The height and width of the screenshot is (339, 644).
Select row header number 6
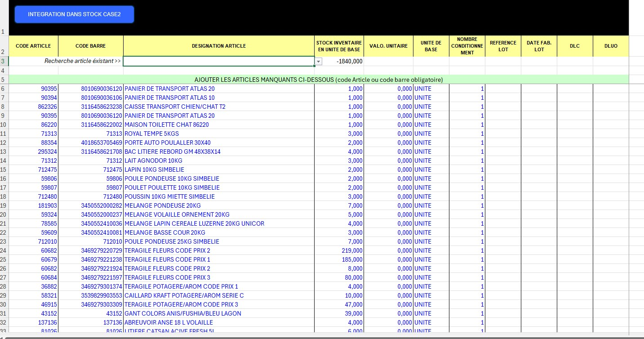coord(4,89)
